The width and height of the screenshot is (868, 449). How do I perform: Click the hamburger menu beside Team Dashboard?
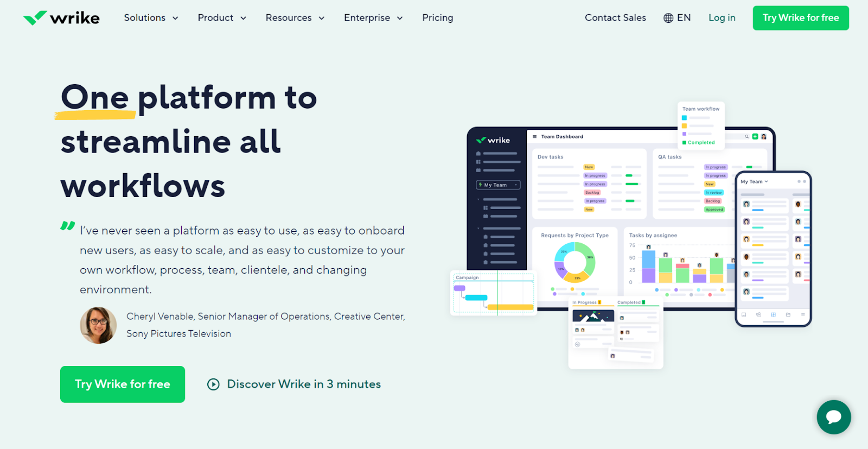coord(534,137)
